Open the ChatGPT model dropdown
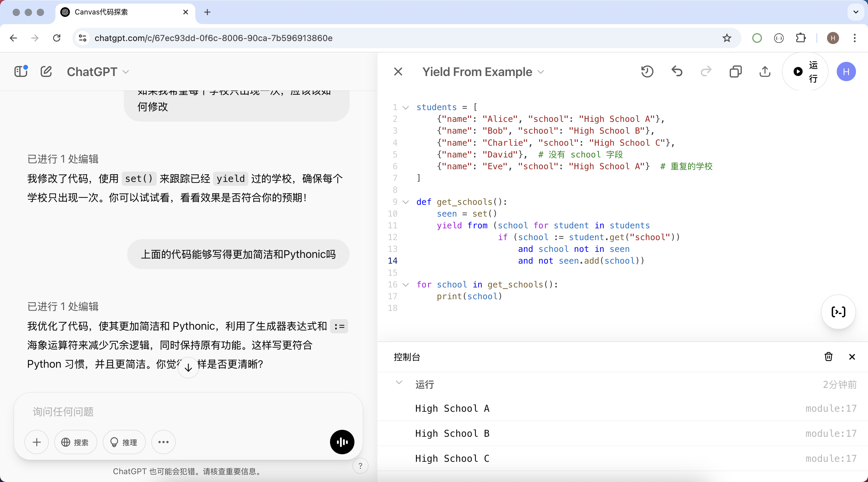 (x=98, y=71)
